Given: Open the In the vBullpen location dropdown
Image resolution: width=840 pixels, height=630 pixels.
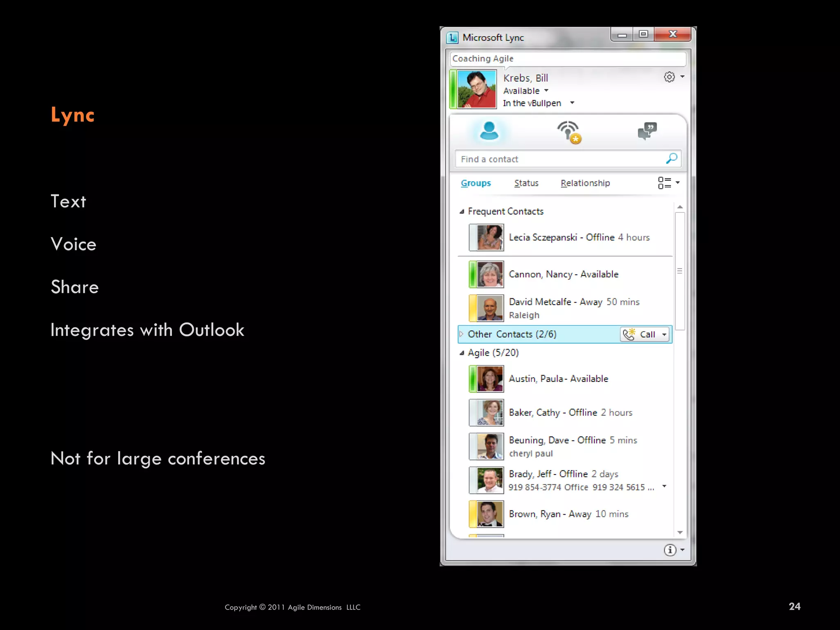Looking at the screenshot, I should tap(572, 103).
